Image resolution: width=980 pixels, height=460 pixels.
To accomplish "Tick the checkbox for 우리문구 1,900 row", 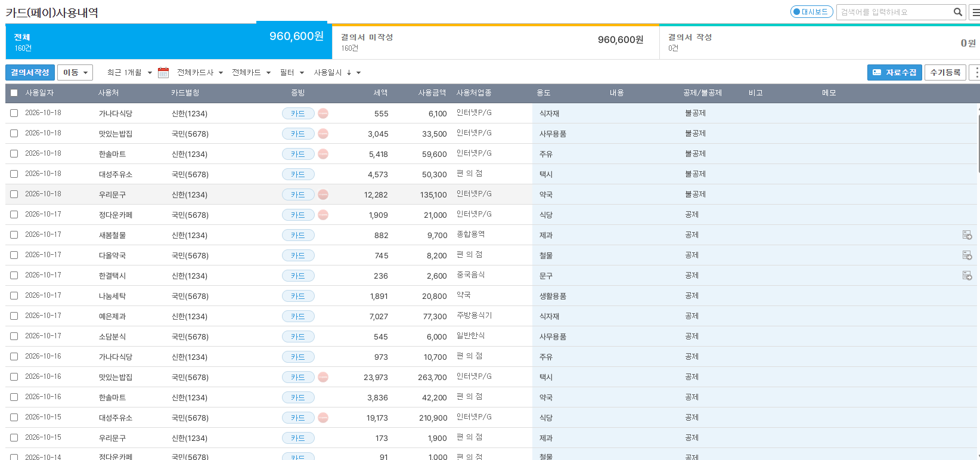I will pos(14,438).
